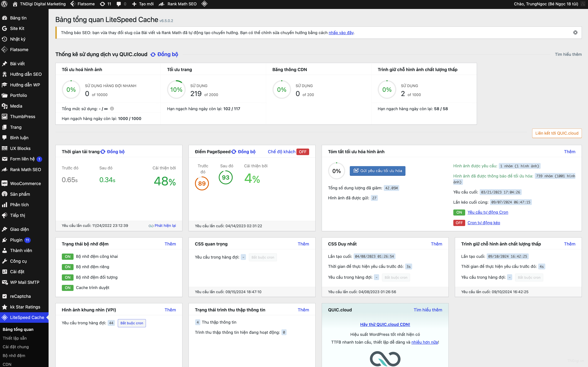Open the updates icon showing 11
The height and width of the screenshot is (367, 588).
point(102,4)
